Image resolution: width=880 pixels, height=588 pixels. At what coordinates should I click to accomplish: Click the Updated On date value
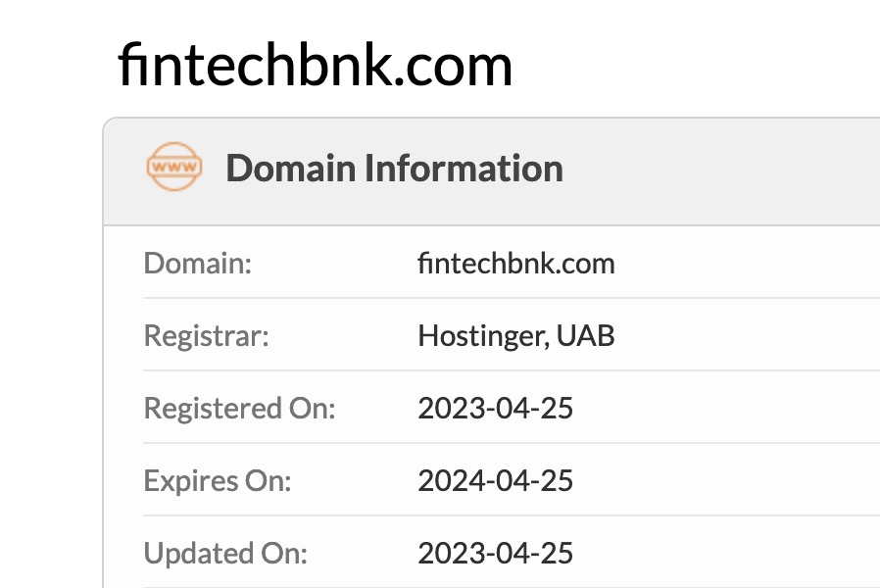495,553
